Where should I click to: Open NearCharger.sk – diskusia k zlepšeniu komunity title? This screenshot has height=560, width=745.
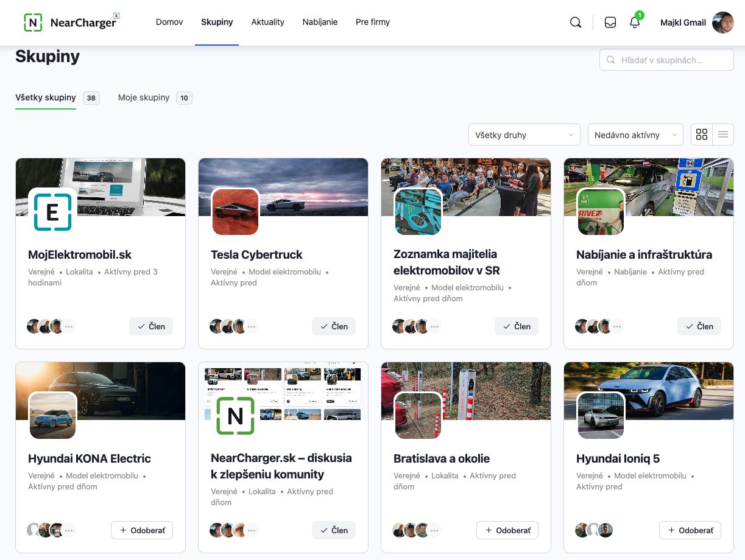click(x=281, y=466)
